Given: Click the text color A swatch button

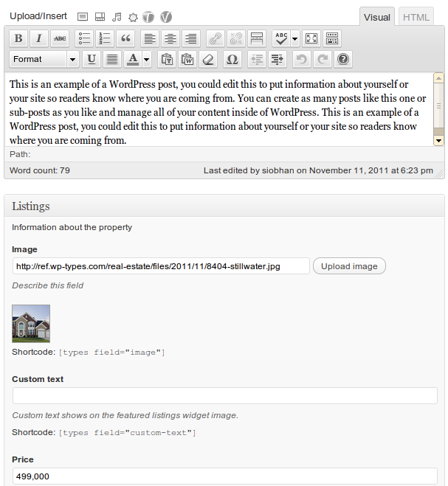Looking at the screenshot, I should click(133, 59).
